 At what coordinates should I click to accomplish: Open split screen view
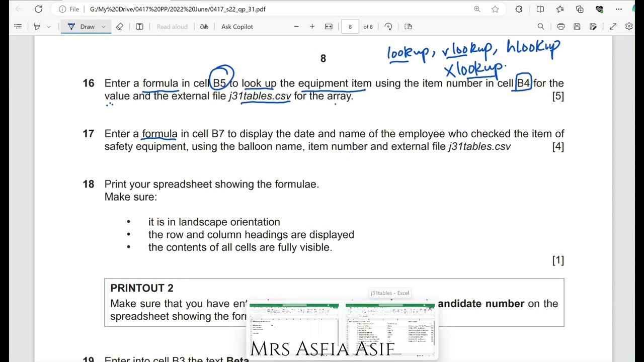[540, 9]
